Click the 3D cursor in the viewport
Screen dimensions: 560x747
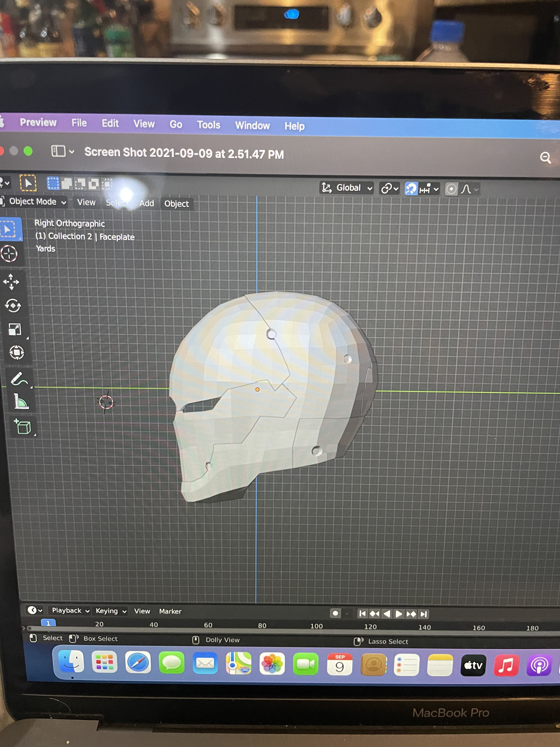pyautogui.click(x=106, y=402)
